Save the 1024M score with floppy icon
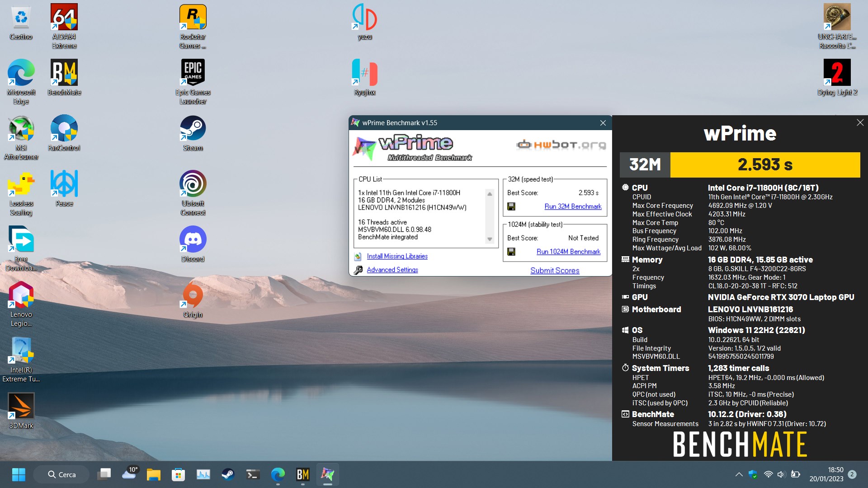The height and width of the screenshot is (488, 868). click(x=511, y=252)
